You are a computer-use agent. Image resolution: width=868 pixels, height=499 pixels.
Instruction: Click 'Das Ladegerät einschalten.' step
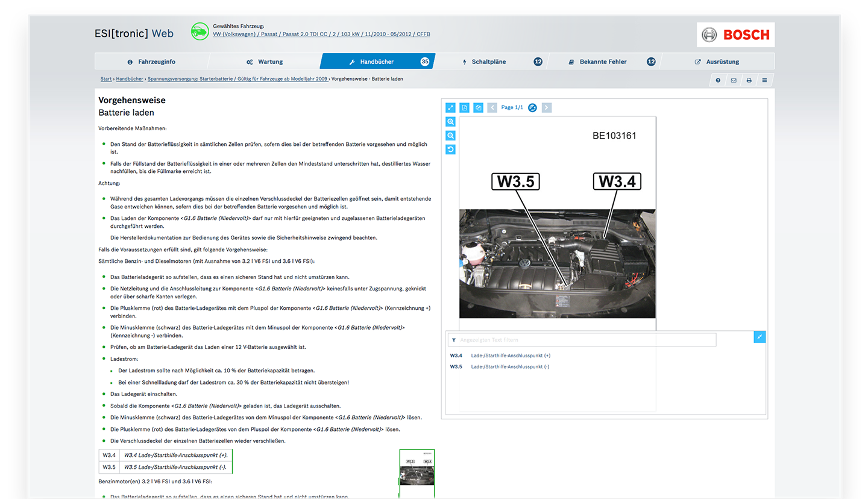(144, 394)
